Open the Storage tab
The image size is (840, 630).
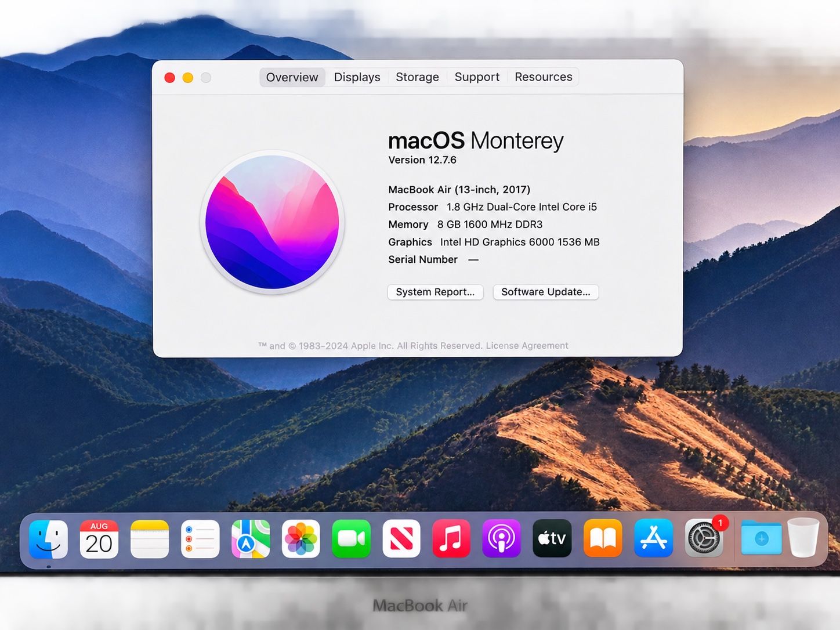click(417, 77)
